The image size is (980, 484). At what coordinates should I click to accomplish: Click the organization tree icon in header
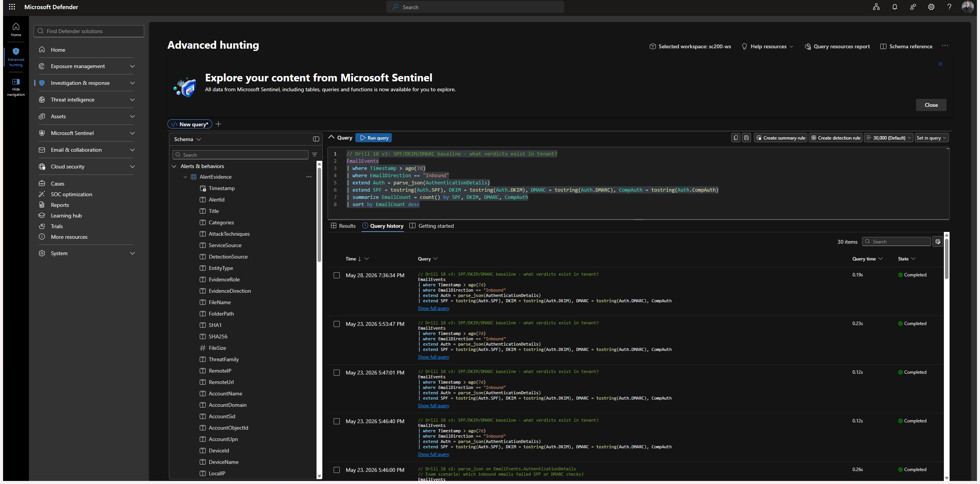pyautogui.click(x=876, y=7)
